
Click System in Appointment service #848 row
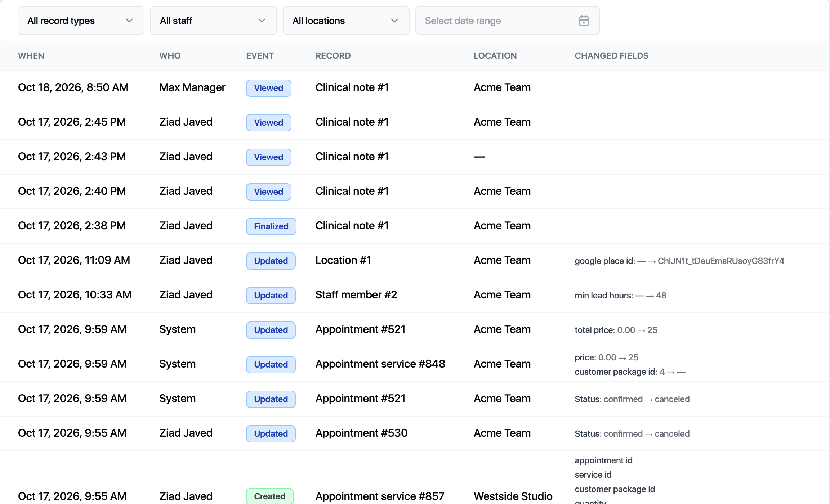pyautogui.click(x=178, y=364)
